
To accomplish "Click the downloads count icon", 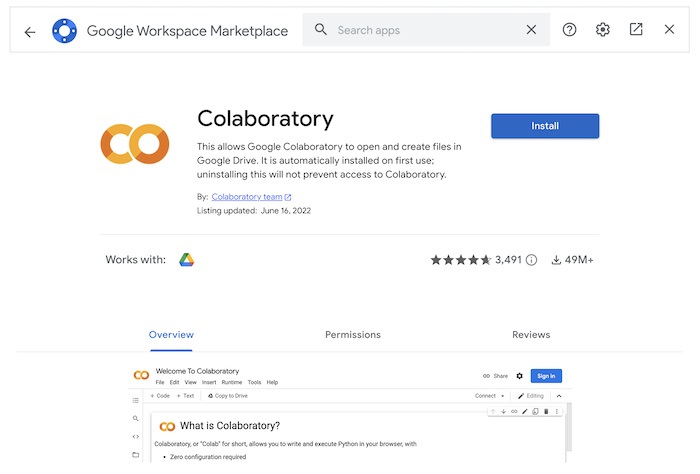I will [556, 260].
